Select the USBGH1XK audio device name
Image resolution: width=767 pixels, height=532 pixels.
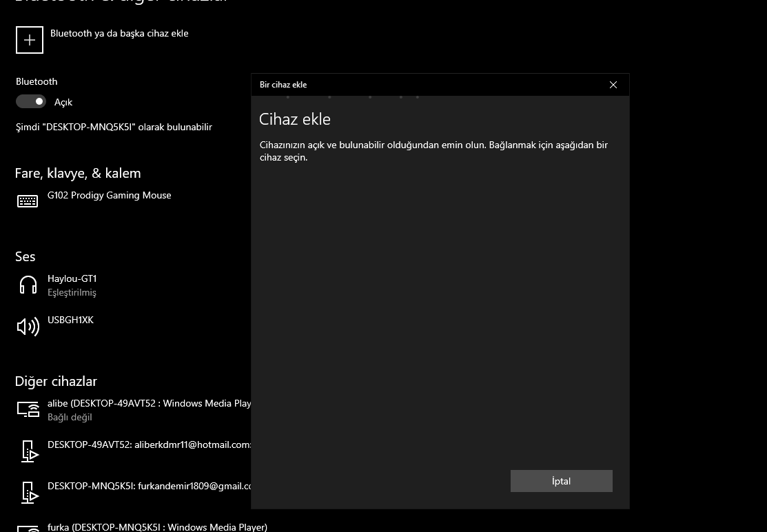(70, 320)
